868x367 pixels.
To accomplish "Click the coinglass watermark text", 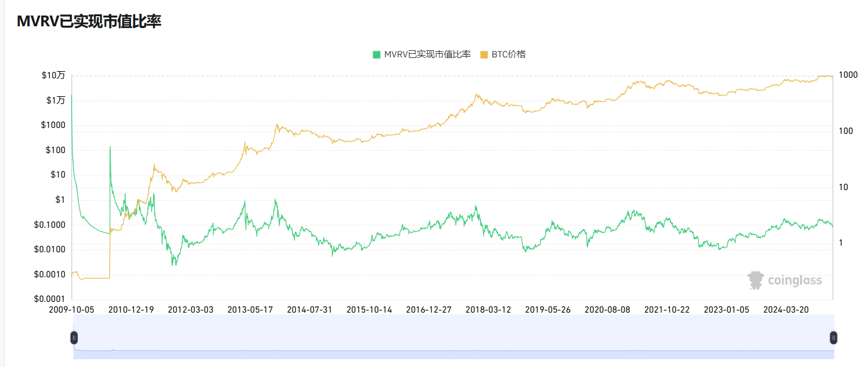I will (794, 280).
